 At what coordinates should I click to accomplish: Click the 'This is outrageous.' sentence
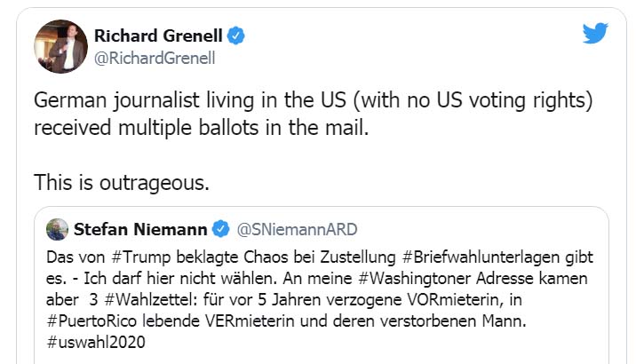tap(121, 182)
